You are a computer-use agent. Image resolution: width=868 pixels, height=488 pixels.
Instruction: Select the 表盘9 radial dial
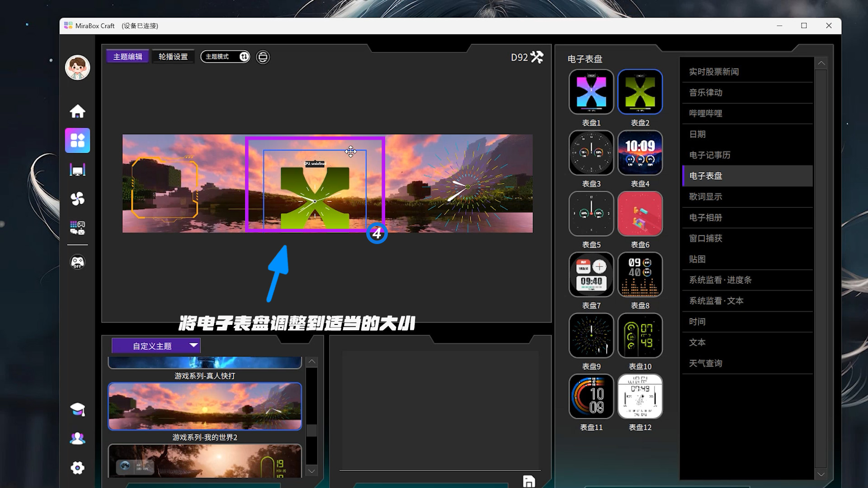(591, 335)
